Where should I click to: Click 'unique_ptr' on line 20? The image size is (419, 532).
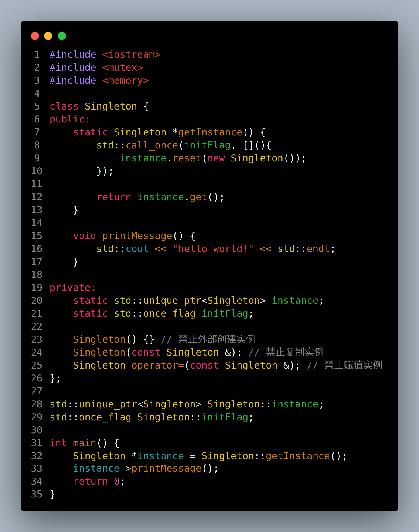point(172,301)
